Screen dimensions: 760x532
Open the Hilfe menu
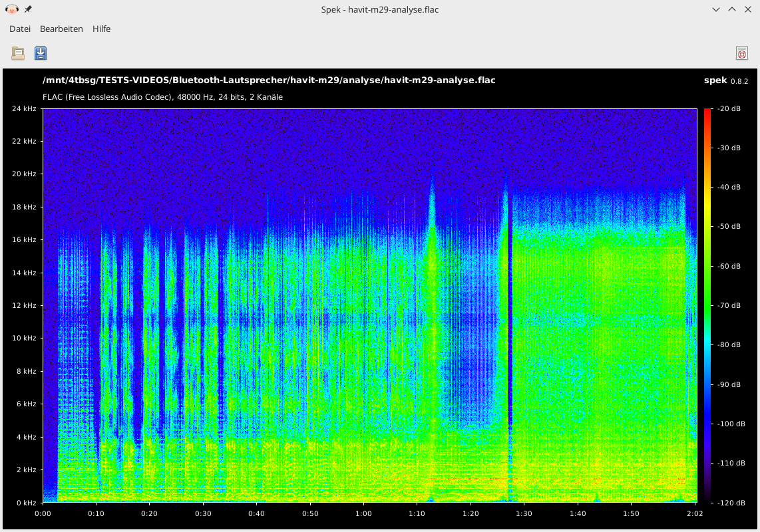(x=101, y=29)
